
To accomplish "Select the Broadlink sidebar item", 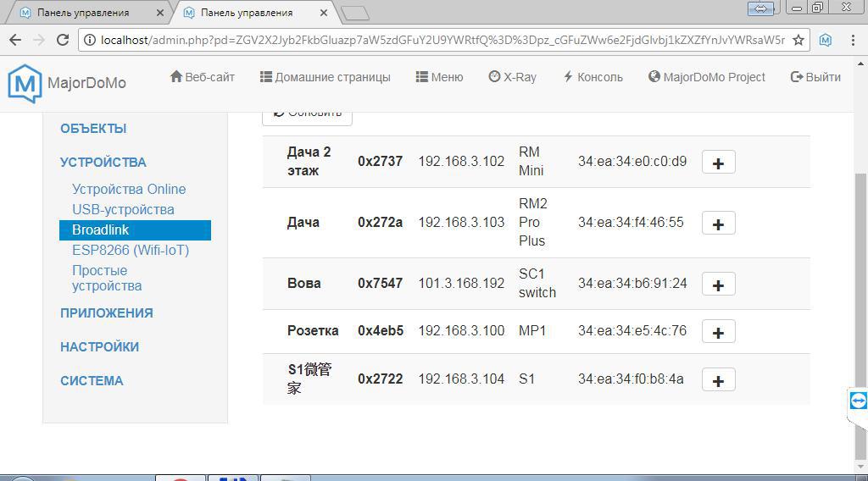I will coord(135,230).
